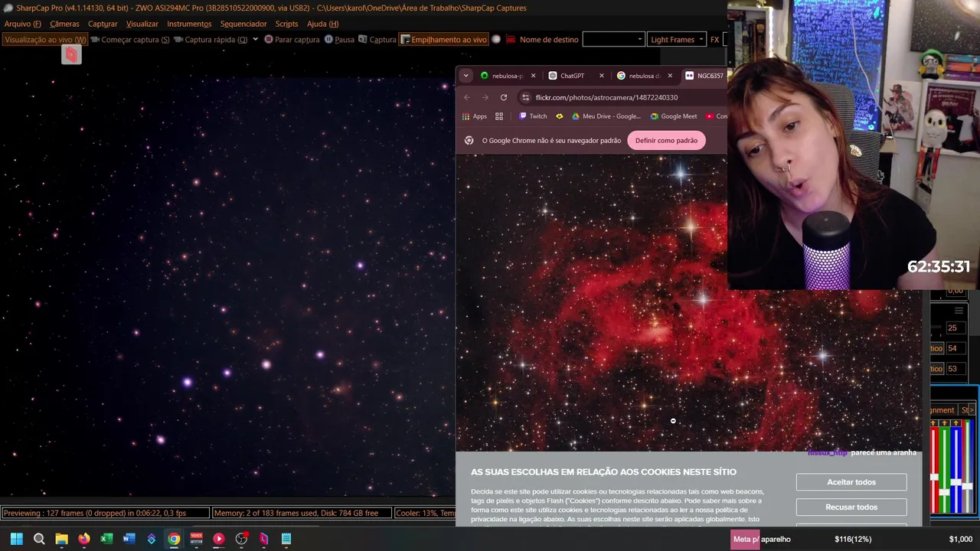Click Começar captura in toolbar

pos(129,40)
